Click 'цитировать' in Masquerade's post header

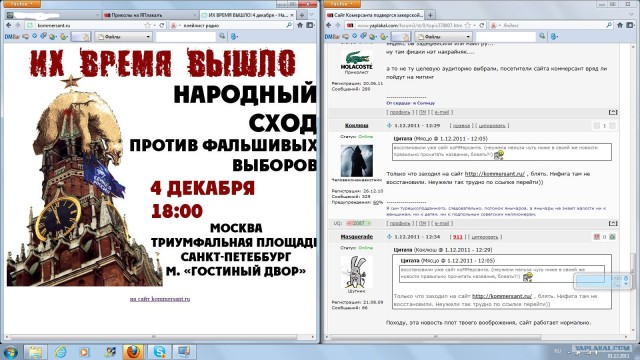(x=485, y=237)
